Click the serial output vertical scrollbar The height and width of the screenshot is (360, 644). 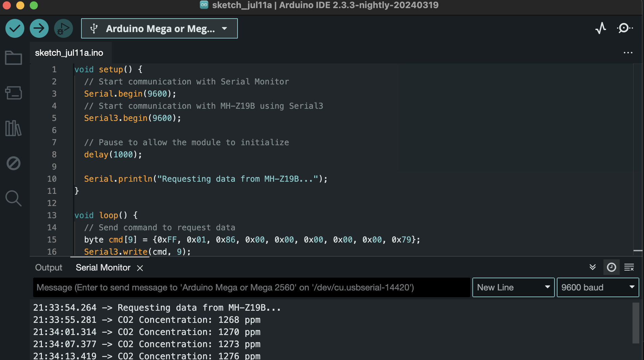[x=636, y=323]
